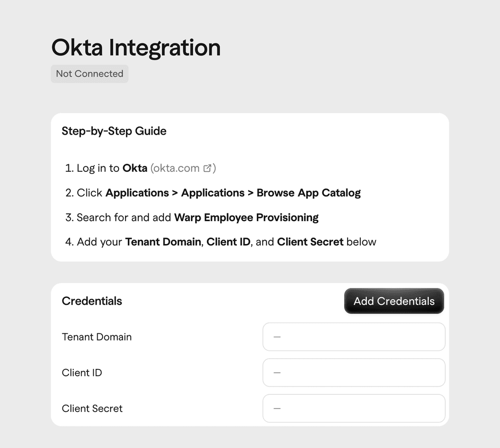This screenshot has height=448, width=500.
Task: Click the Tenant Domain row label
Action: click(x=96, y=337)
